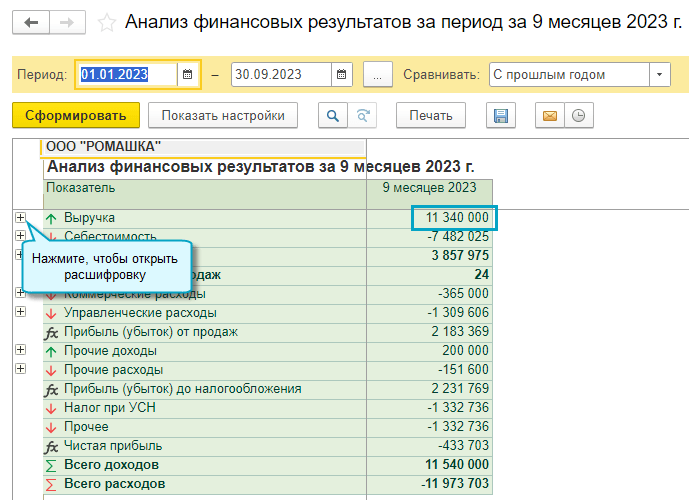
Task: Click the find next icon beside search
Action: 362,116
